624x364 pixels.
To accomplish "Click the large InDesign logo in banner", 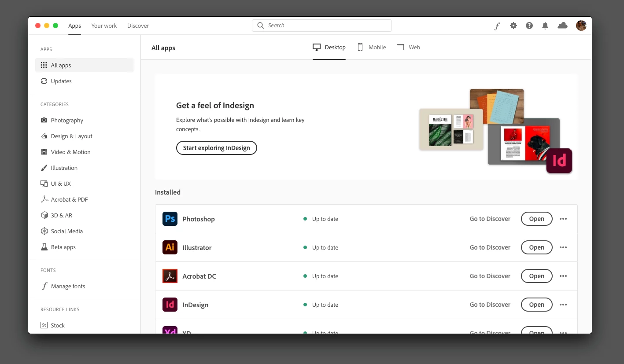I will (559, 161).
